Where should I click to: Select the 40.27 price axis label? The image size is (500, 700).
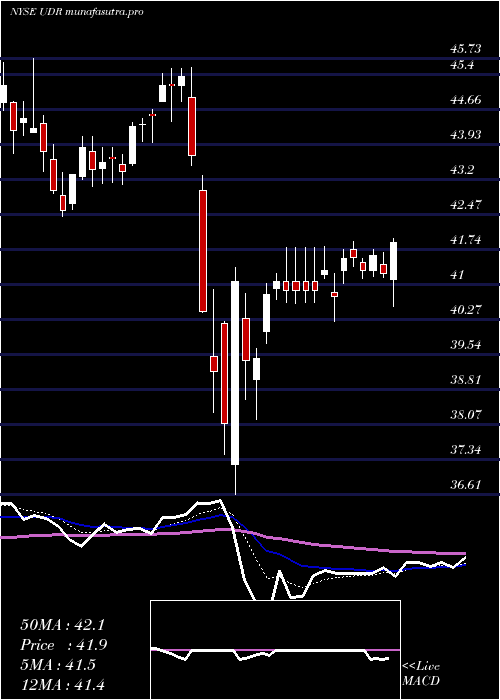[465, 310]
